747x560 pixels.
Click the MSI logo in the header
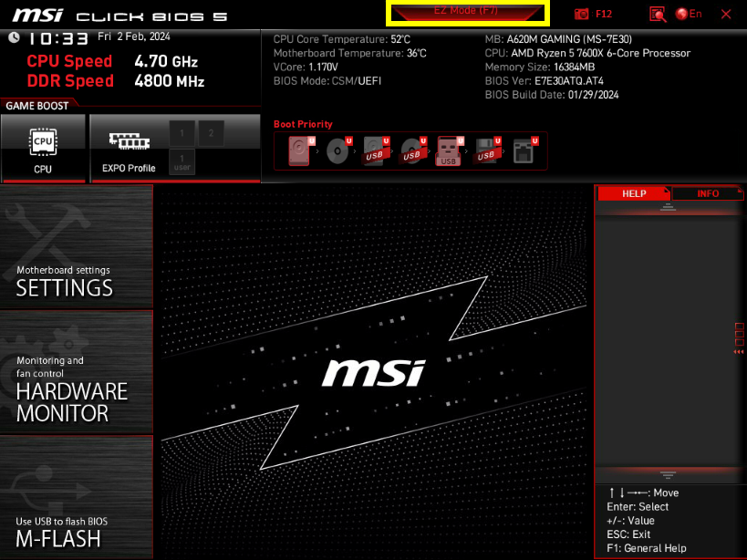tap(37, 16)
